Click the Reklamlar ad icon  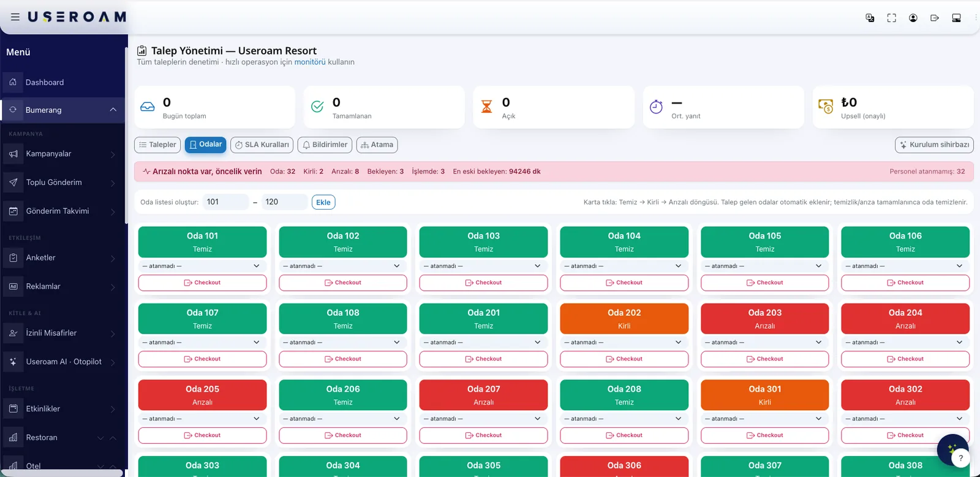click(13, 286)
